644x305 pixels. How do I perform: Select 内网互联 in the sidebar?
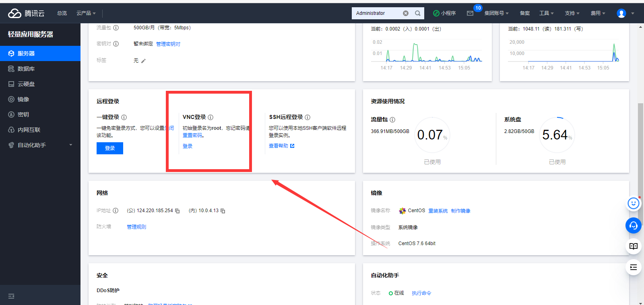[40, 130]
